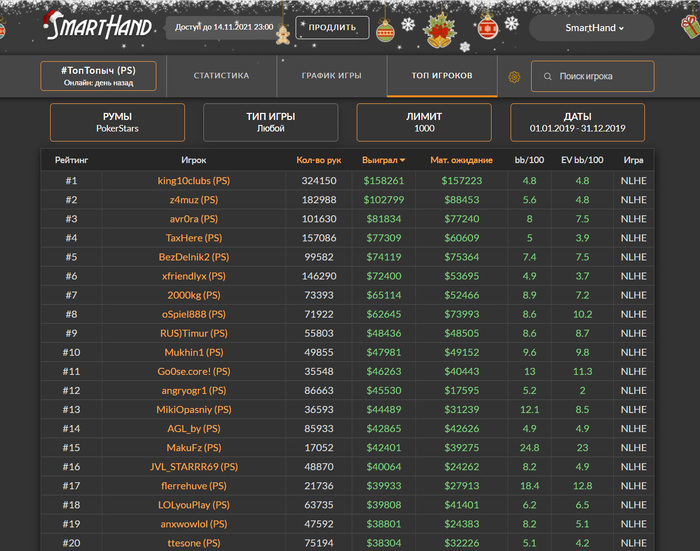Switch to the Статистика tab
Image resolution: width=700 pixels, height=551 pixels.
click(221, 76)
